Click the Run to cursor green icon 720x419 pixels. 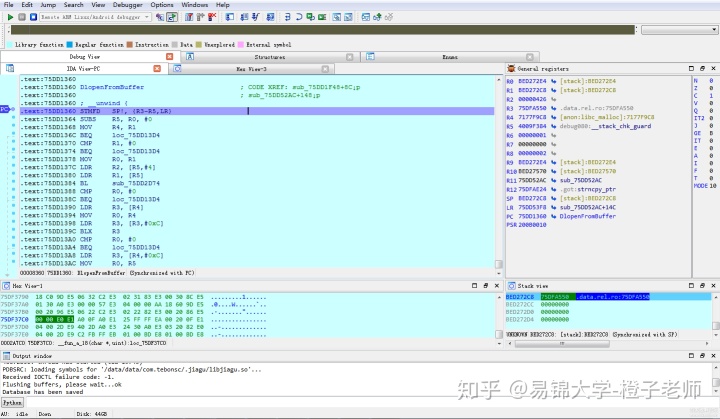322,17
